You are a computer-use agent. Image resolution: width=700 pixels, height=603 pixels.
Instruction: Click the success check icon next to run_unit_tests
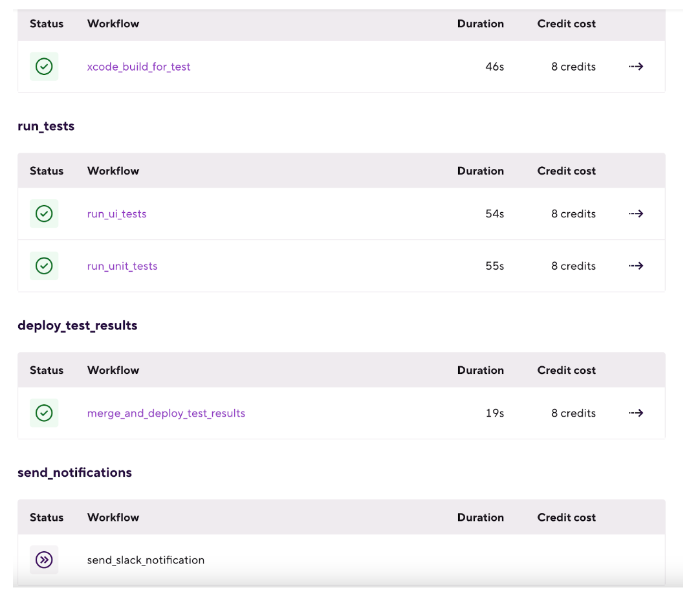(44, 265)
